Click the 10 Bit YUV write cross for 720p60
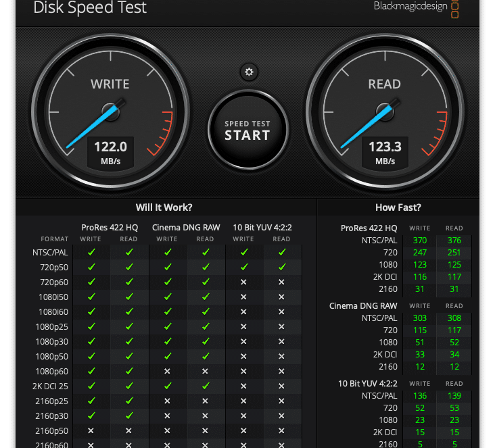495x448 pixels. pyautogui.click(x=243, y=282)
